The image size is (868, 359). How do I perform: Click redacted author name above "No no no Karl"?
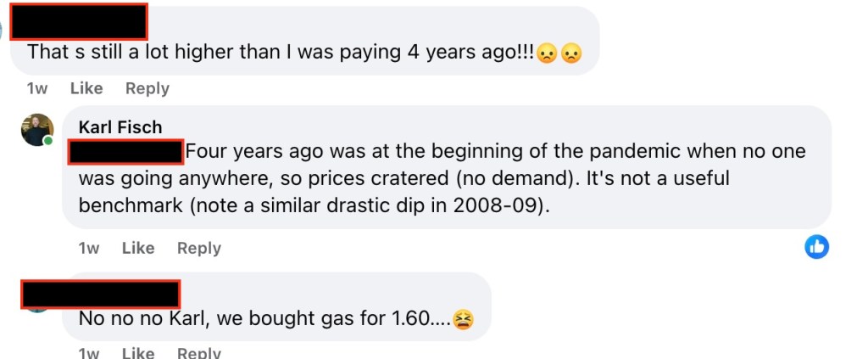[x=100, y=294]
